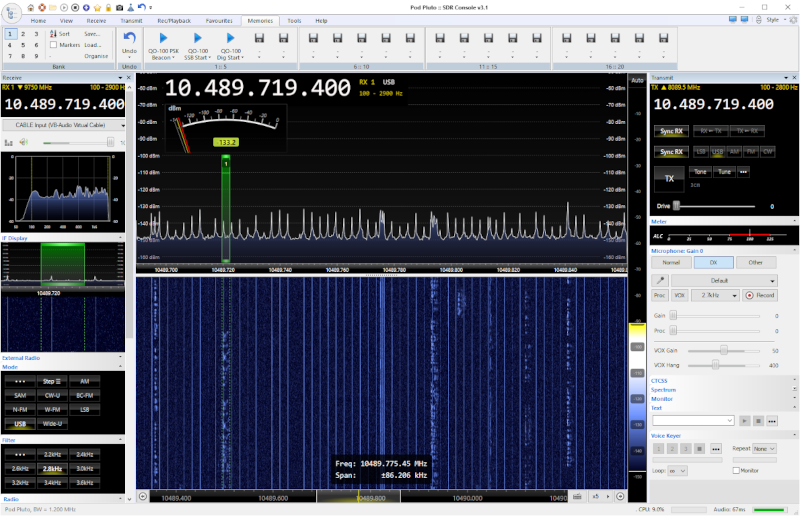
Task: Click the camera screenshot icon
Action: click(x=119, y=8)
